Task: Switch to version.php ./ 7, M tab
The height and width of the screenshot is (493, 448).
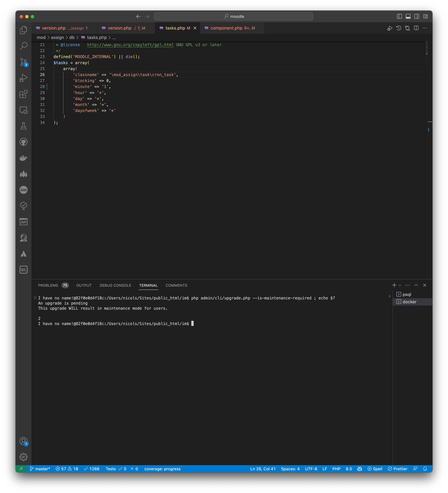Action: (126, 28)
